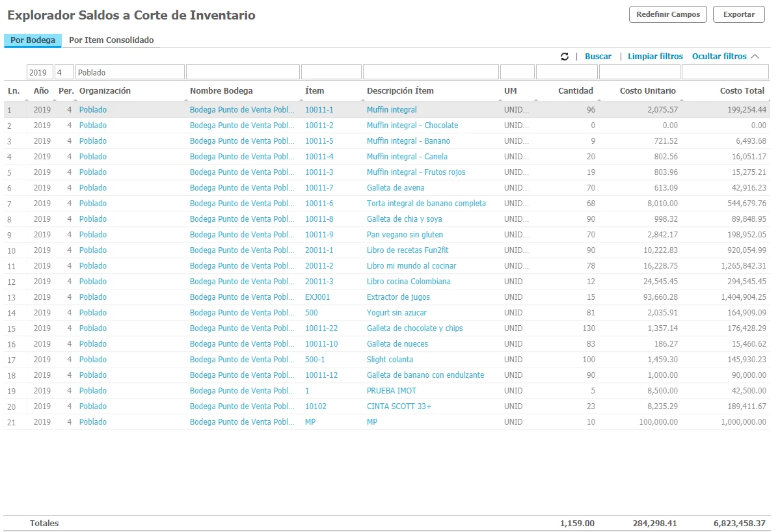The image size is (780, 532).
Task: Switch to Por Item Consolidado tab
Action: click(111, 40)
